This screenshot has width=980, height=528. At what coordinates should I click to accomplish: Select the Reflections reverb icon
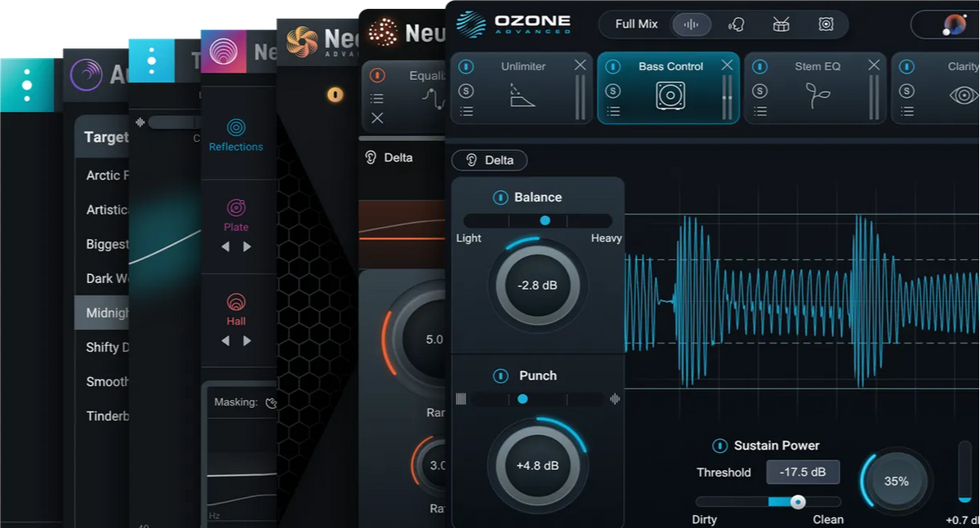236,128
